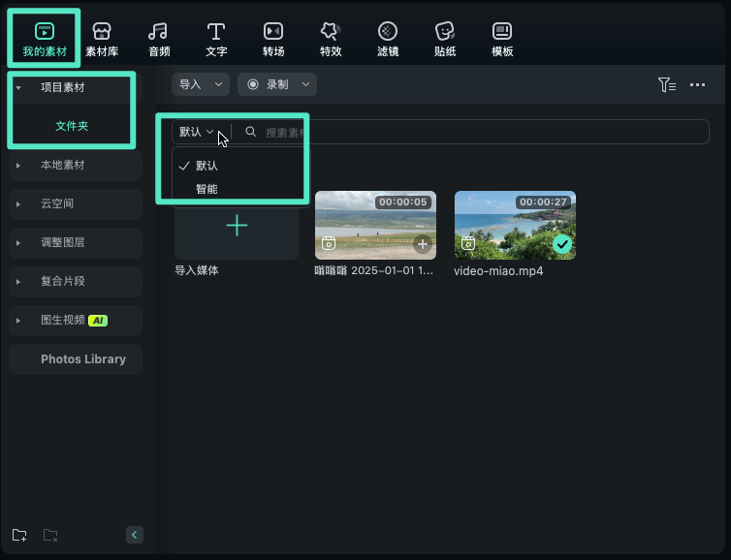Switch to the 滤镜 filters tab
Viewport: 731px width, 560px height.
pyautogui.click(x=388, y=39)
